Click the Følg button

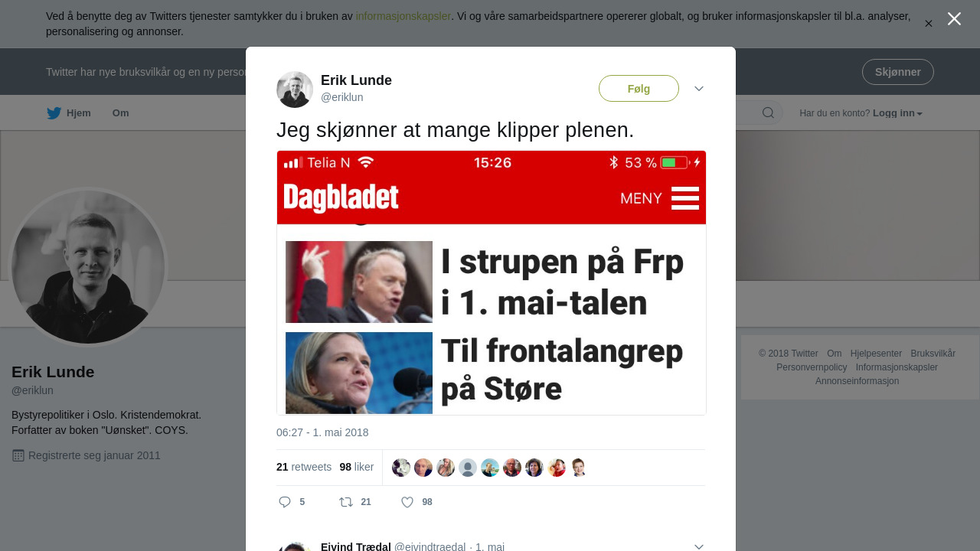point(639,89)
